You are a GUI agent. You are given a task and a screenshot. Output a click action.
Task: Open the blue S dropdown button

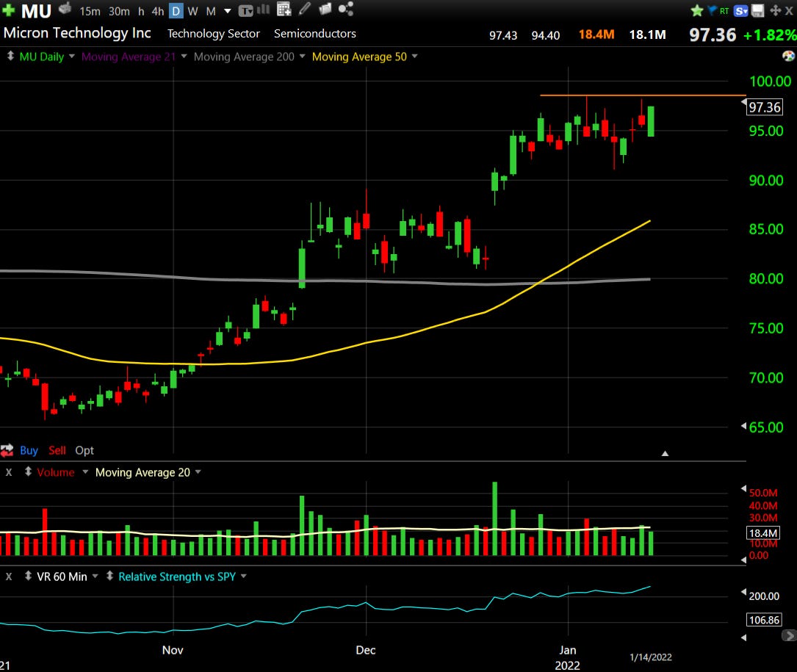point(741,11)
